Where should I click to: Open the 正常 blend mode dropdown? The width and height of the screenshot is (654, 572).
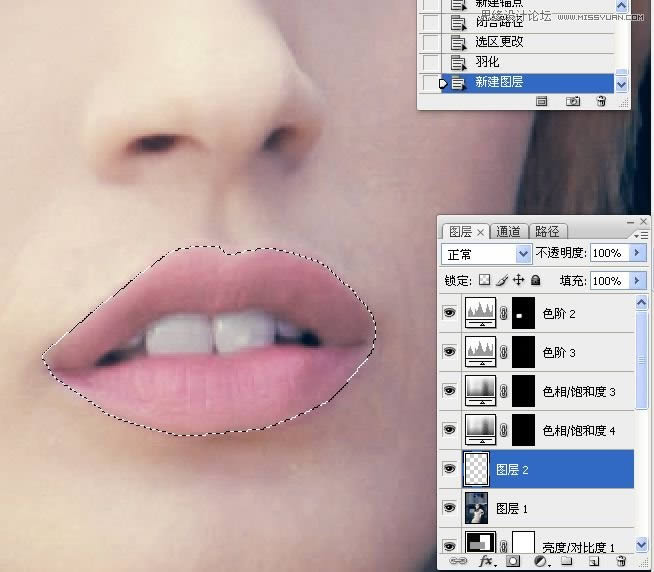coord(486,254)
